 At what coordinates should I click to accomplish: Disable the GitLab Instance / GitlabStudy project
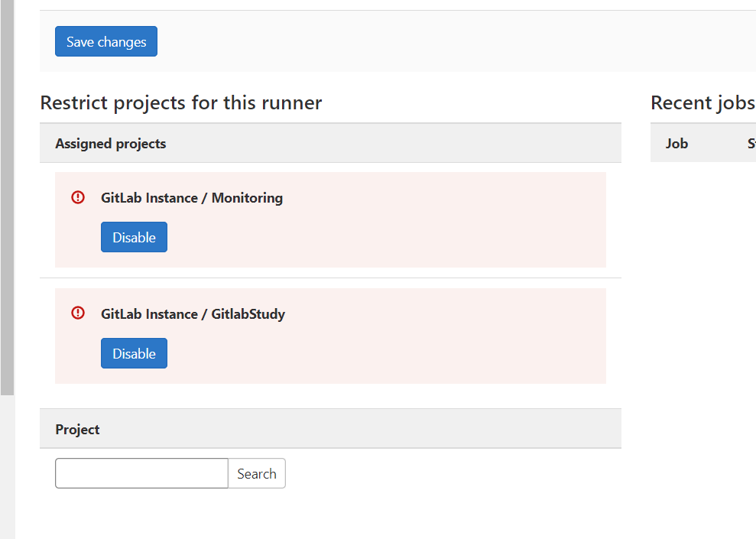pyautogui.click(x=134, y=353)
